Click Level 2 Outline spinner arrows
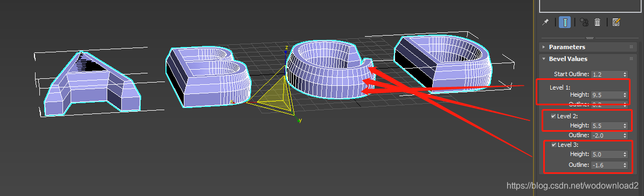 coord(625,136)
